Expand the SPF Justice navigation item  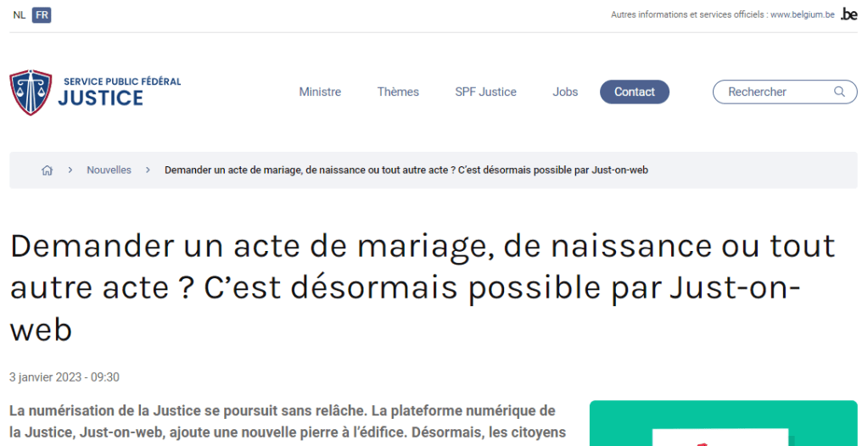click(485, 92)
